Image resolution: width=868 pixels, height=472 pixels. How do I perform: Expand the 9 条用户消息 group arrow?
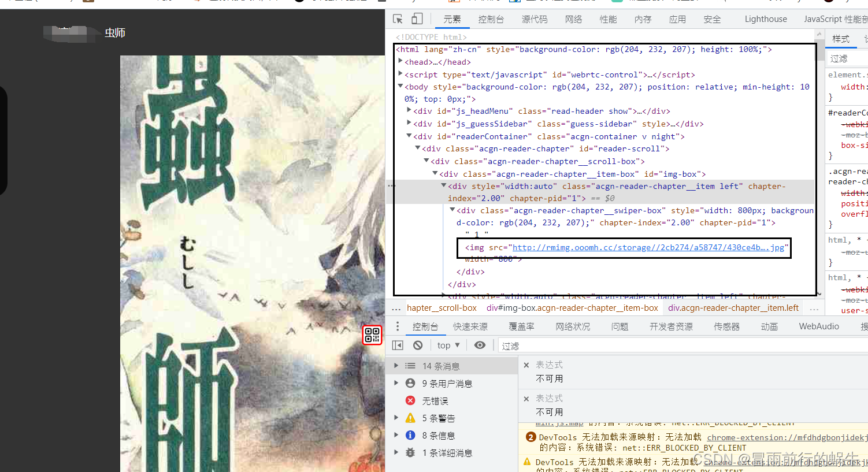pos(396,383)
